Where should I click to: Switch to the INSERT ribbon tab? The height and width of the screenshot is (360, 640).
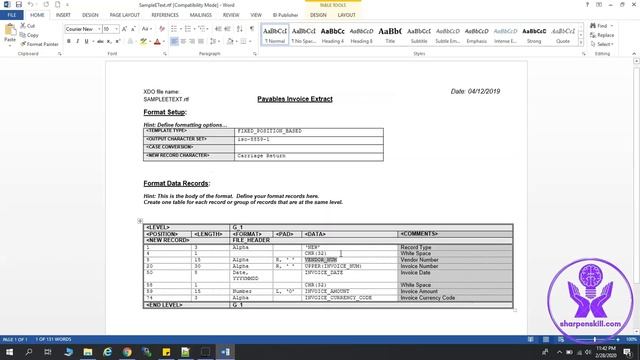[63, 15]
